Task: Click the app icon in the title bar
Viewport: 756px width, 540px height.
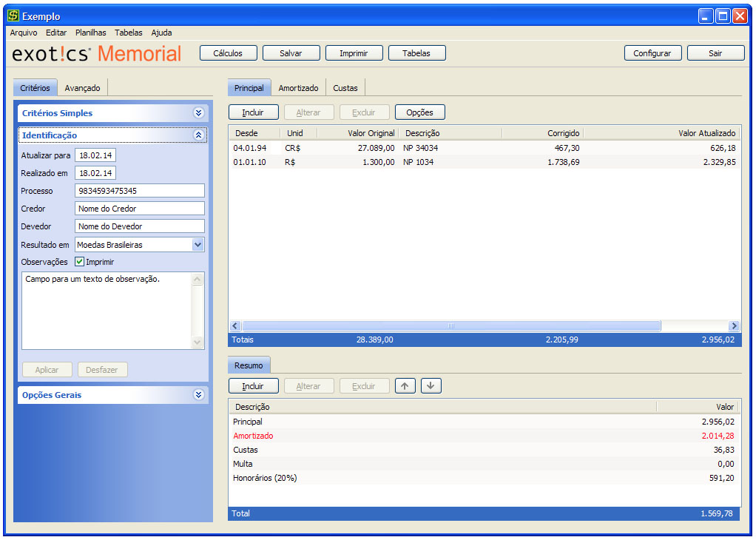Action: coord(13,16)
